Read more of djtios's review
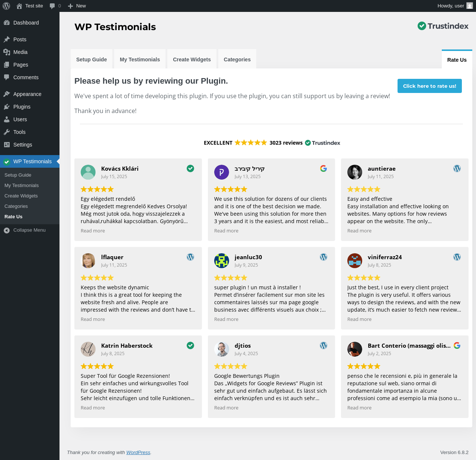The width and height of the screenshot is (476, 460). (226, 408)
